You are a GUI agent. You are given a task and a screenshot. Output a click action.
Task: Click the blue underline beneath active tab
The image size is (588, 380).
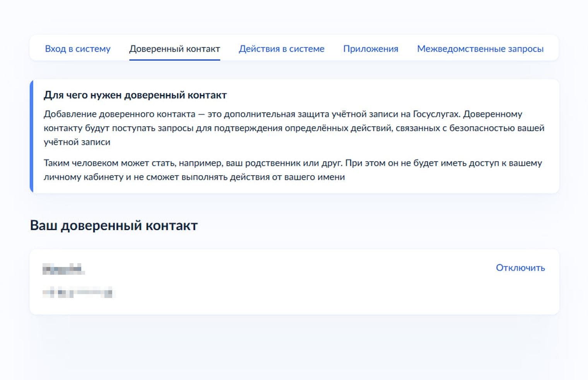tap(174, 60)
